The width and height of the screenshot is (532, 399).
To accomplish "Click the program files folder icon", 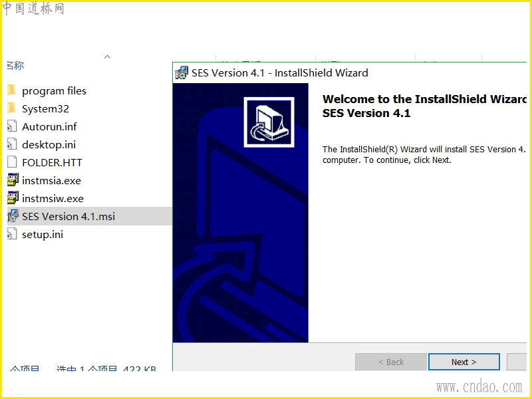I will click(x=11, y=90).
